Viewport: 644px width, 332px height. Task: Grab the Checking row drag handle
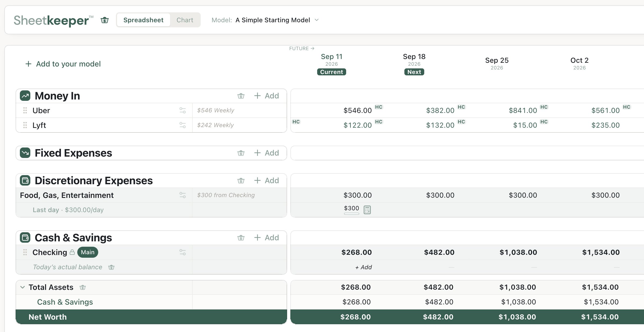point(25,252)
